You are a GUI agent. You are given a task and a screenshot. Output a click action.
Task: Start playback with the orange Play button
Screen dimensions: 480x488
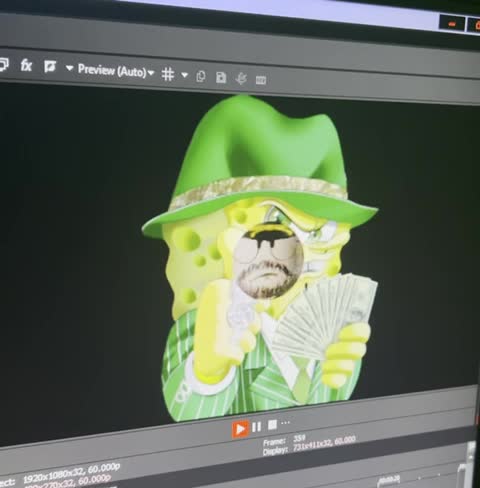tap(240, 428)
